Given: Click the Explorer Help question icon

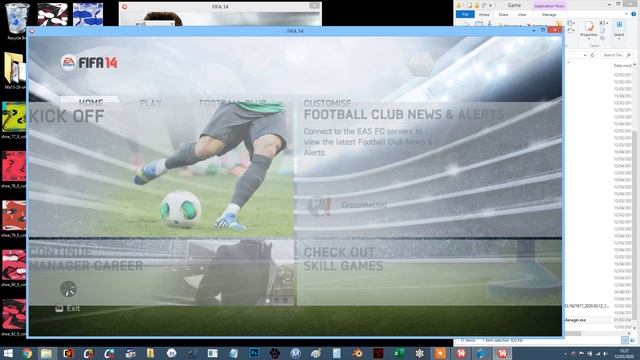Looking at the screenshot, I should (634, 14).
